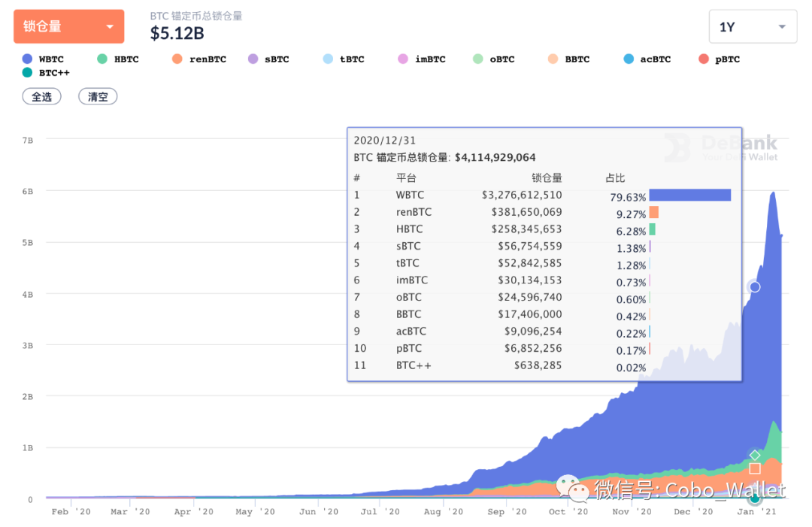Toggle the BBTC series in the legend
Image resolution: width=812 pixels, height=527 pixels.
pyautogui.click(x=553, y=59)
